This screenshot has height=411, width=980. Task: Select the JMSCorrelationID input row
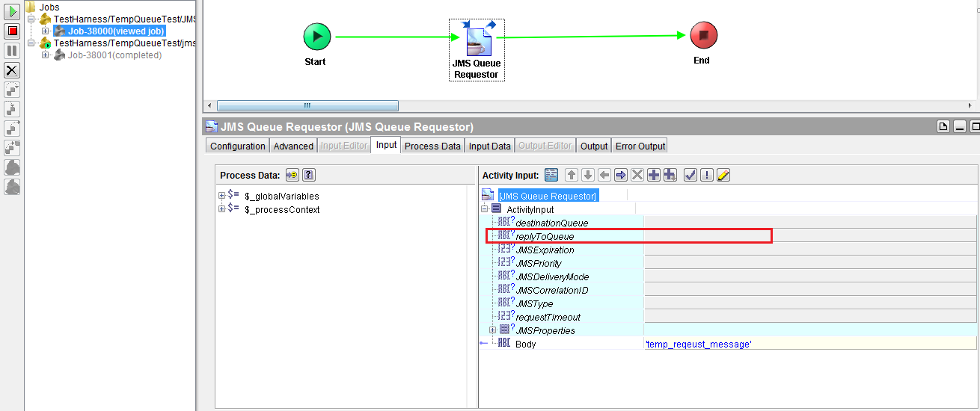pos(552,290)
